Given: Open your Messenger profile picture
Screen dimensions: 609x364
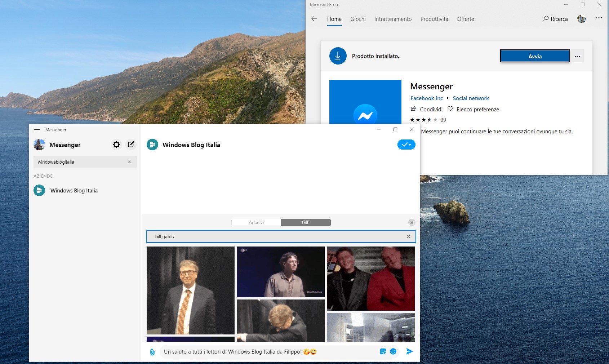Looking at the screenshot, I should (39, 145).
